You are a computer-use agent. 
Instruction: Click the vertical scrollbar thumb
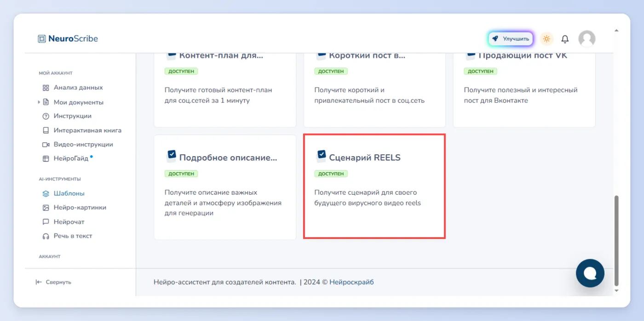pyautogui.click(x=616, y=240)
